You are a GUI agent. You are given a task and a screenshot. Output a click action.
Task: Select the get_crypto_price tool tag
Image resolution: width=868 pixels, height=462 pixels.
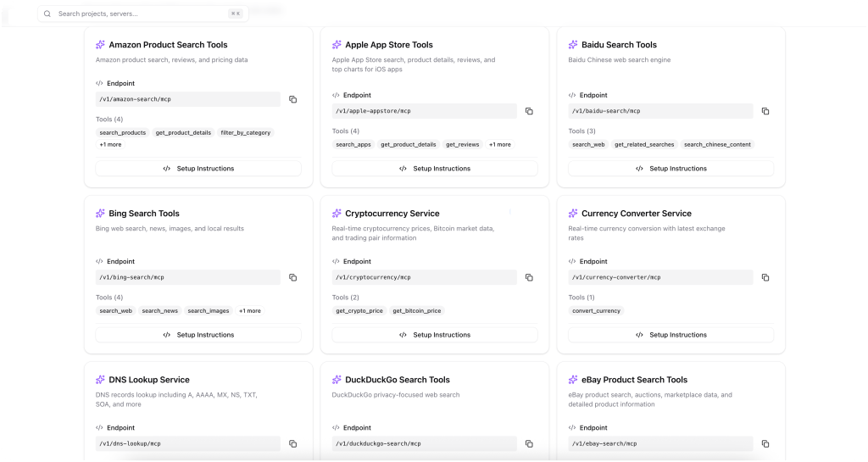point(359,311)
